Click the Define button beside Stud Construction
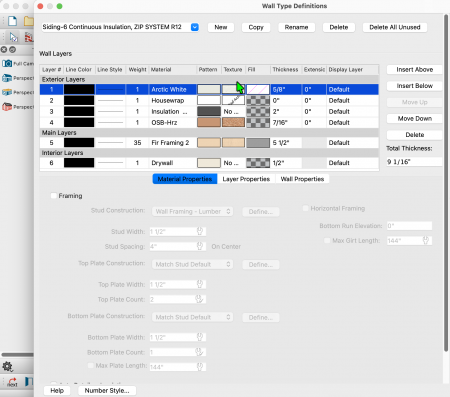The height and width of the screenshot is (397, 450). pyautogui.click(x=261, y=212)
